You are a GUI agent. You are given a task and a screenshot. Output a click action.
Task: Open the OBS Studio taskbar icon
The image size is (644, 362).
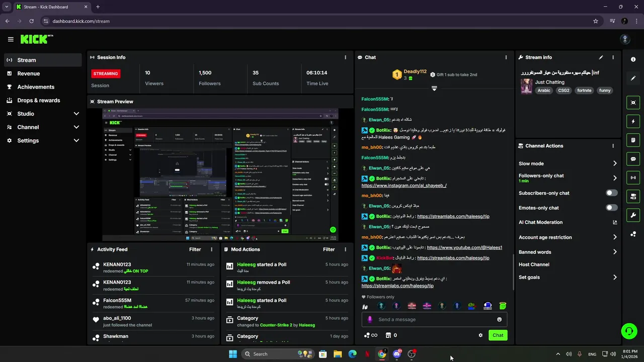click(x=412, y=354)
